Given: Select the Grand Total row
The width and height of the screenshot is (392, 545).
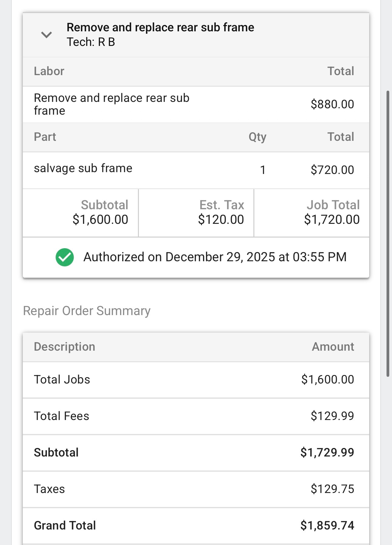Looking at the screenshot, I should 196,526.
